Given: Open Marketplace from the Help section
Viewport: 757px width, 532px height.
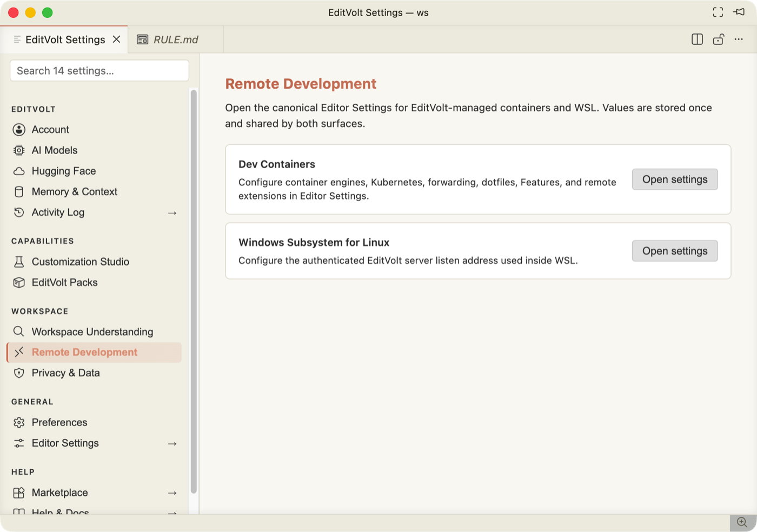Looking at the screenshot, I should pos(94,493).
